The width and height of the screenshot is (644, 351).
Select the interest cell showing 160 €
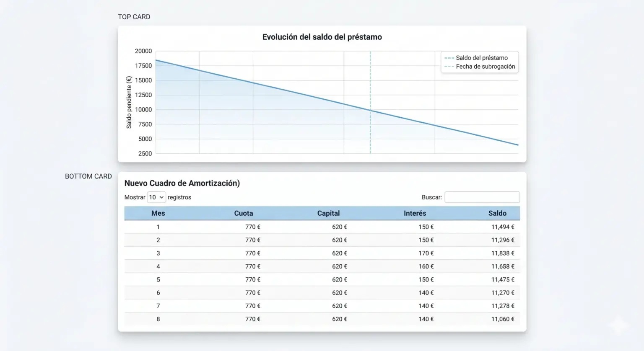tap(426, 266)
